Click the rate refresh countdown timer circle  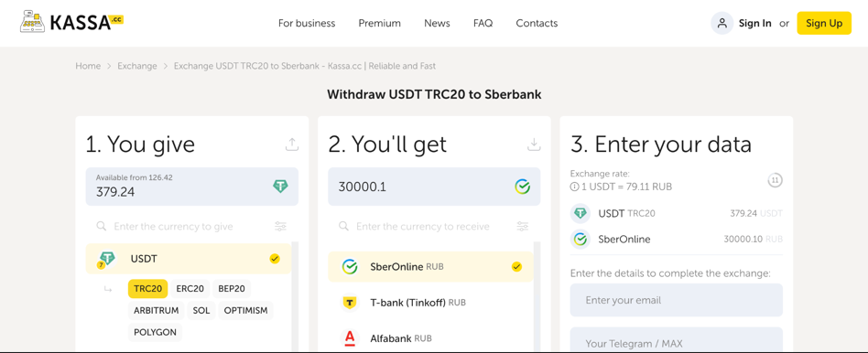[775, 180]
